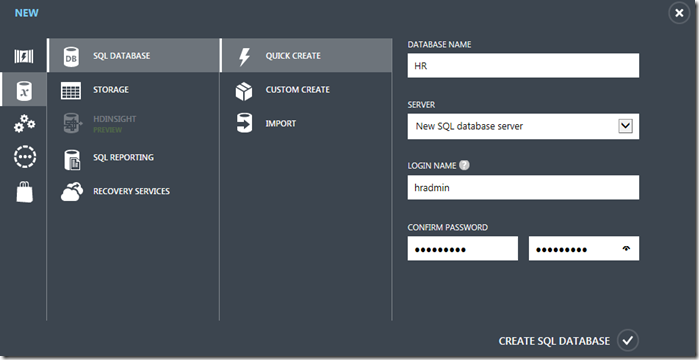The width and height of the screenshot is (699, 360).
Task: Open the Network Services dashed-circle icon
Action: (x=25, y=157)
